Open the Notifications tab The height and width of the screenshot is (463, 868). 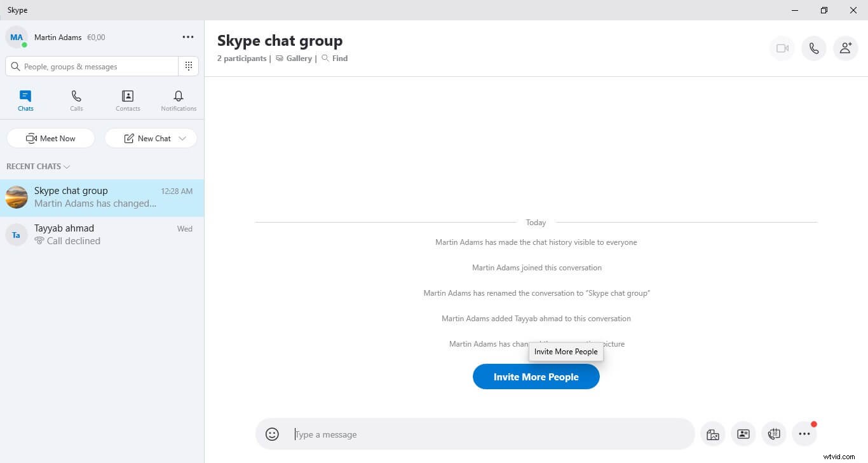[x=178, y=100]
